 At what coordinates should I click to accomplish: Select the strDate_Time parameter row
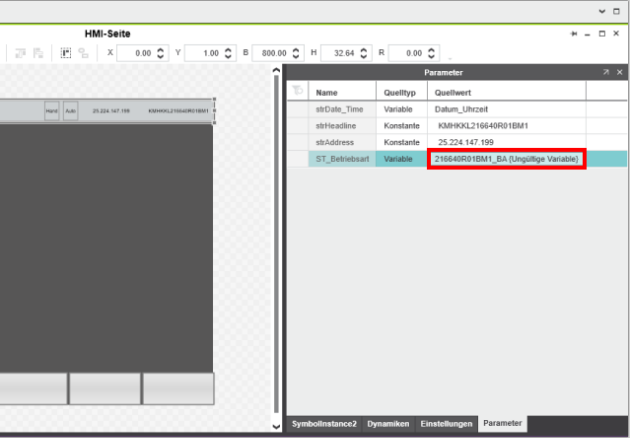457,109
